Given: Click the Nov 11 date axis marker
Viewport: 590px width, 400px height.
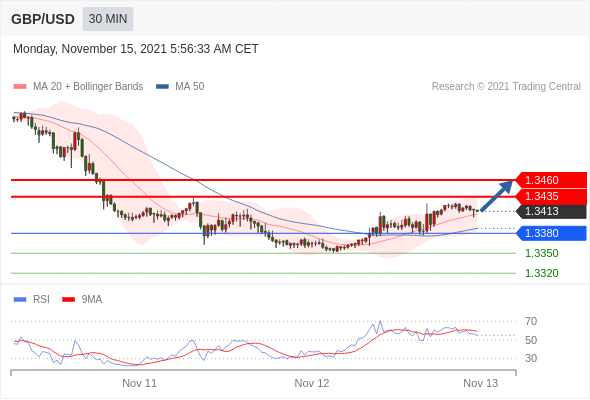Looking at the screenshot, I should 139,383.
